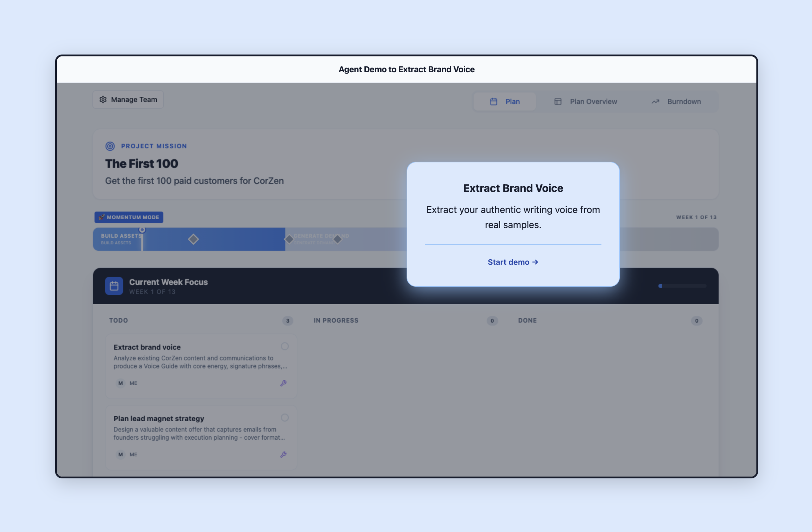Image resolution: width=812 pixels, height=532 pixels.
Task: Click the Current Week Focus calendar icon
Action: coord(114,286)
